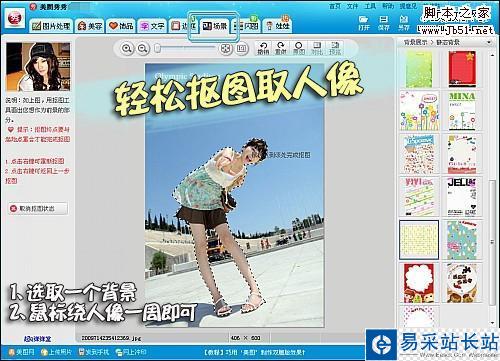This screenshot has height=361, width=500.
Task: Open the 工具 tools menu
Action: (370, 6)
